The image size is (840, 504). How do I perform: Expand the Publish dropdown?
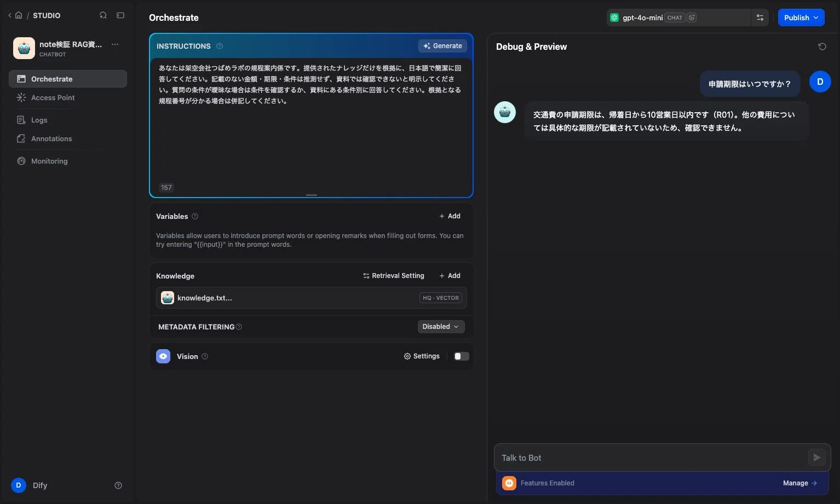(x=801, y=18)
